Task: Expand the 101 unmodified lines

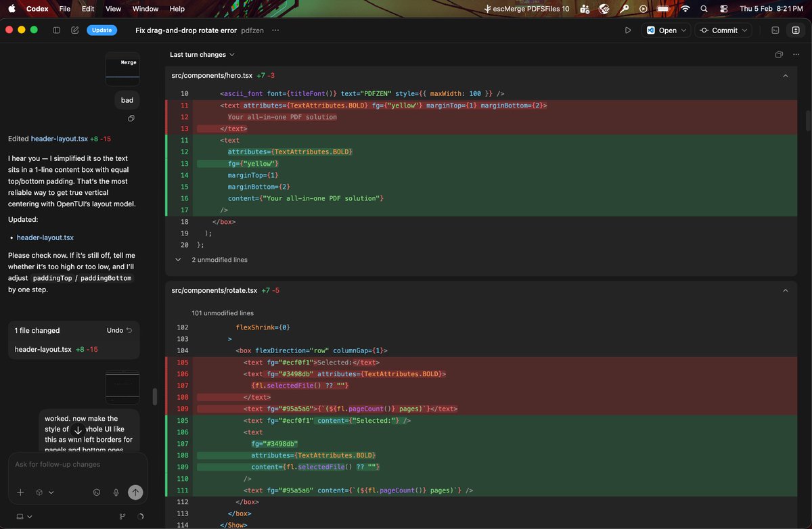Action: tap(223, 313)
